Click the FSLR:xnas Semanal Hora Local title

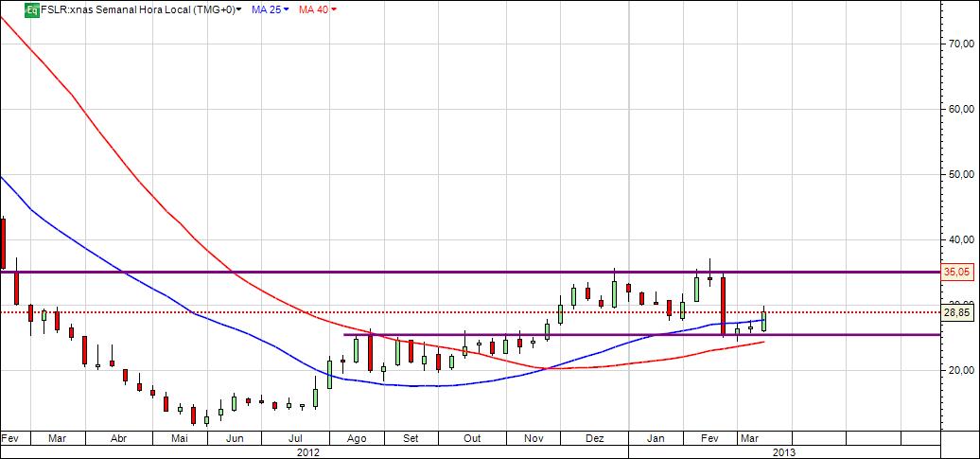(x=138, y=9)
